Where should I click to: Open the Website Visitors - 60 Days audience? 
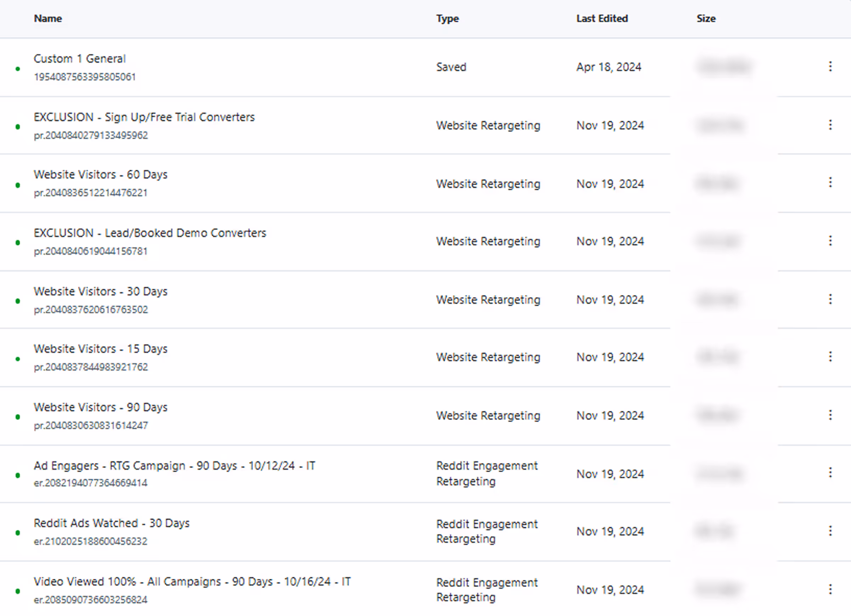tap(100, 174)
